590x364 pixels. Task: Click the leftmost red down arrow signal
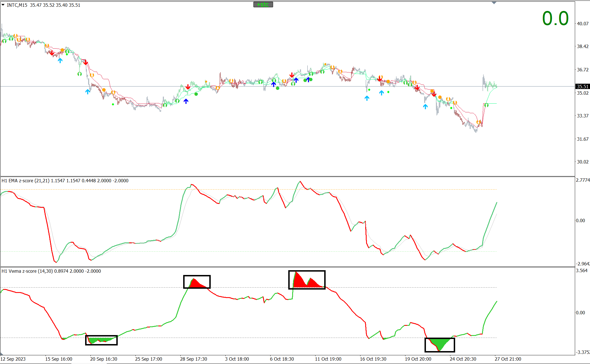52,53
